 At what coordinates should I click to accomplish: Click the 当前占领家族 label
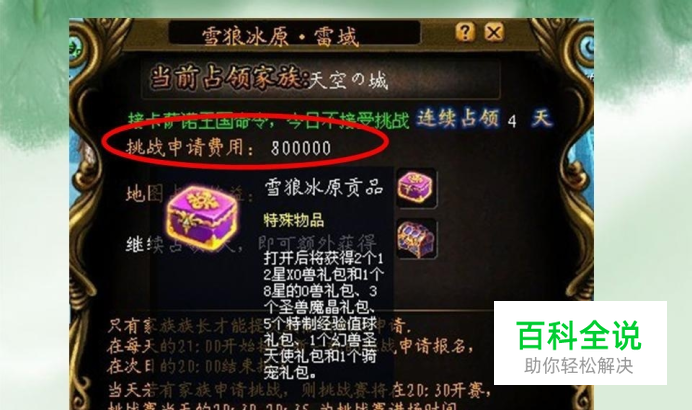[229, 79]
